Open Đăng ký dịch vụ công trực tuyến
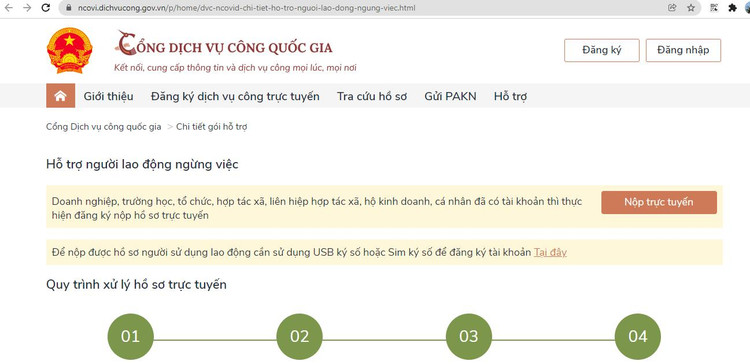The height and width of the screenshot is (364, 750). point(235,96)
